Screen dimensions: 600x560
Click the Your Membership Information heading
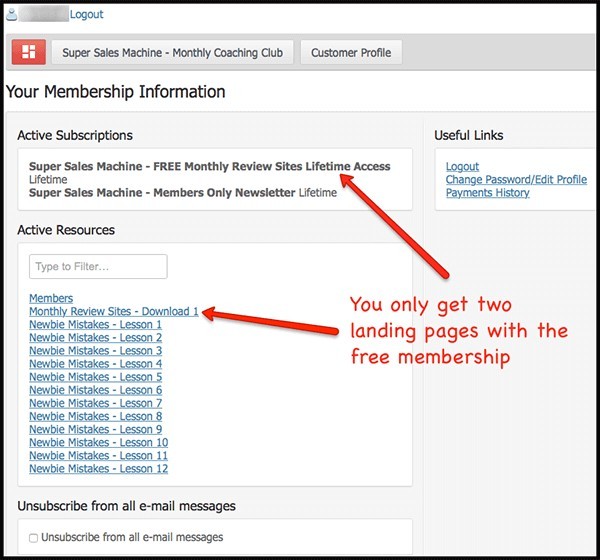(x=116, y=92)
